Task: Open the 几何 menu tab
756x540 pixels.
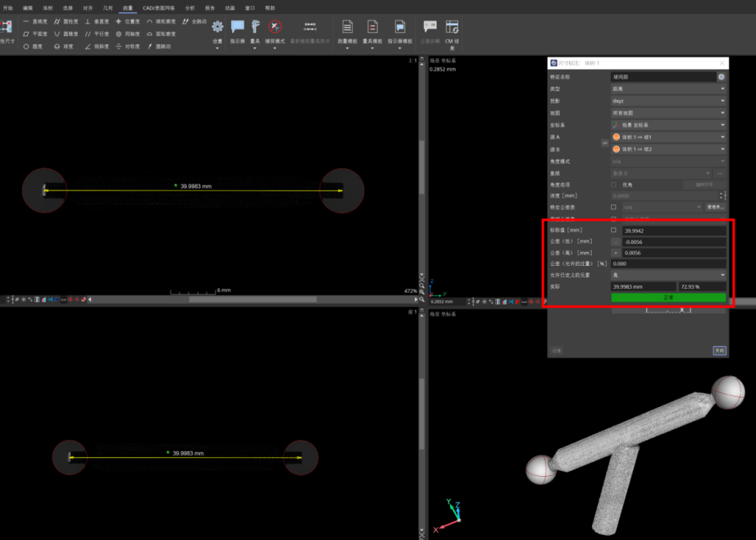Action: point(107,8)
